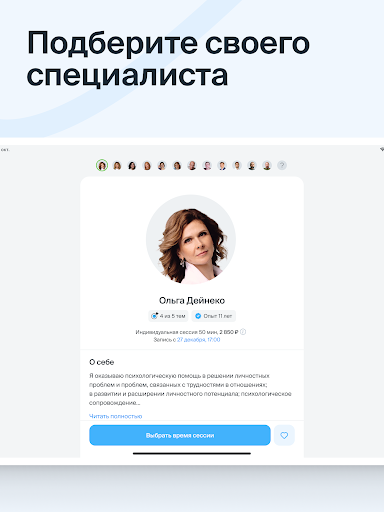Tap the question mark circle in avatar row

(282, 165)
